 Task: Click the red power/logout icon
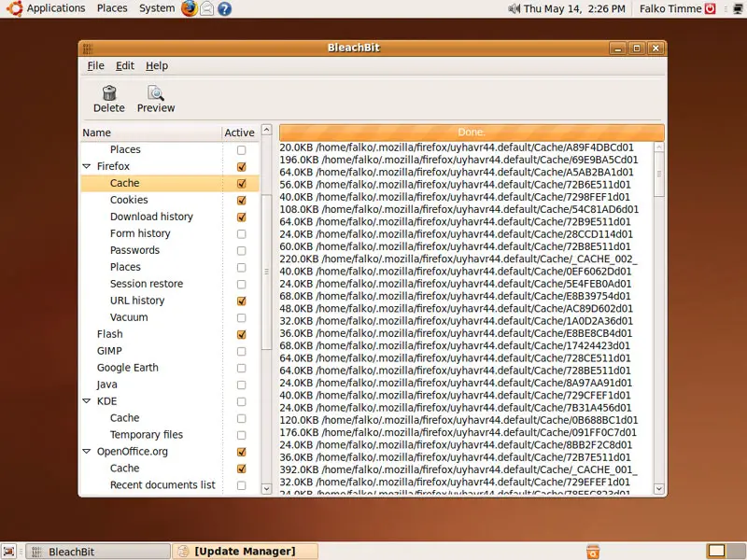click(x=711, y=8)
